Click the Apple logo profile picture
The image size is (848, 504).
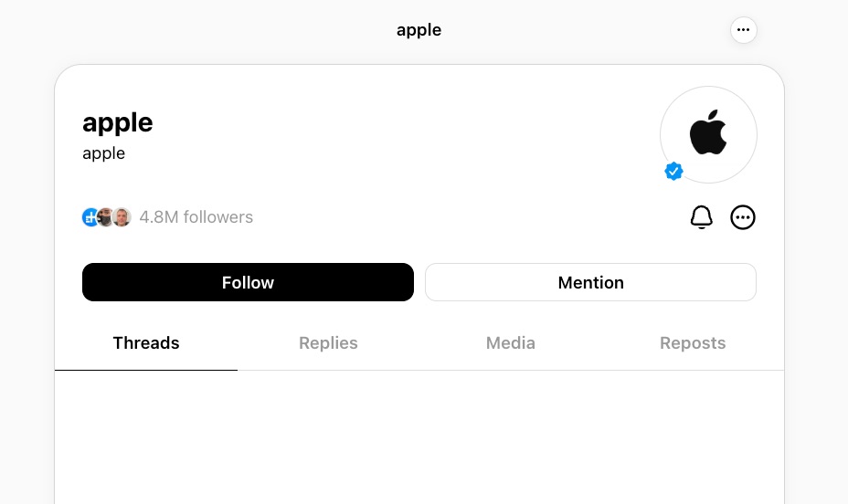[708, 134]
